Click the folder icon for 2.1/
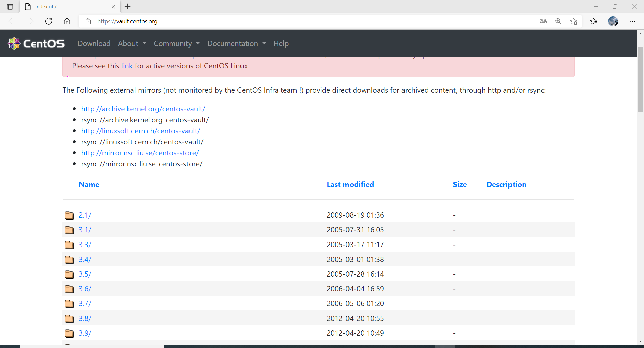 pyautogui.click(x=69, y=215)
